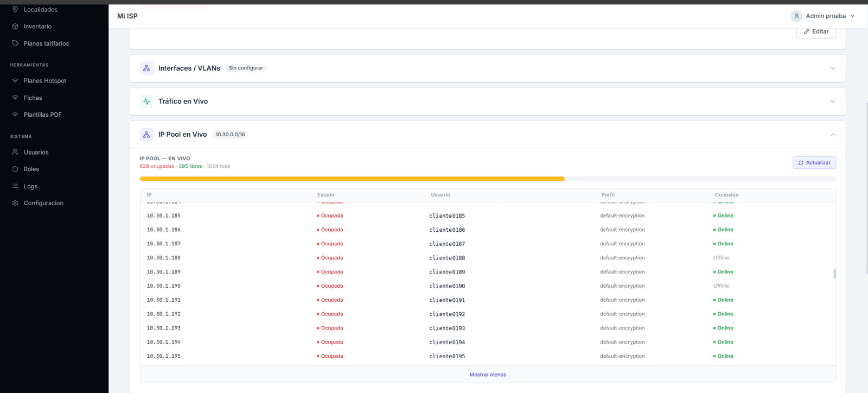Click the 629 ocupadas counter

tap(157, 167)
